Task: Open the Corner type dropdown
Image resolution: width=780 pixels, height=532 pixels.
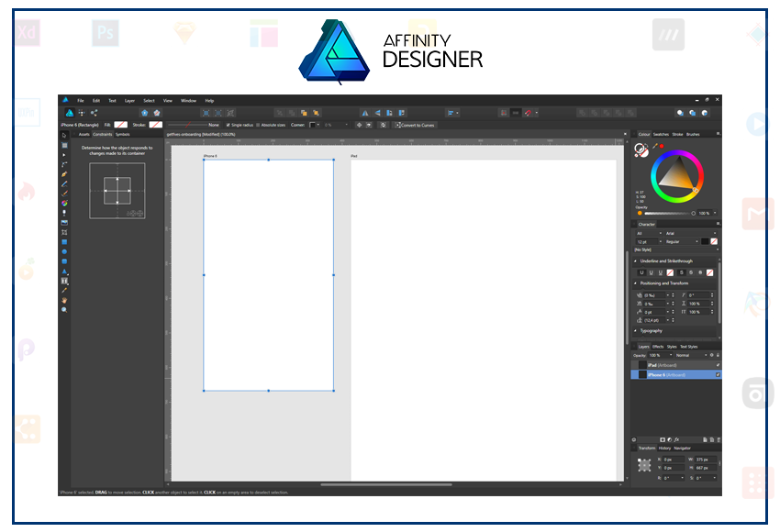Action: (315, 125)
